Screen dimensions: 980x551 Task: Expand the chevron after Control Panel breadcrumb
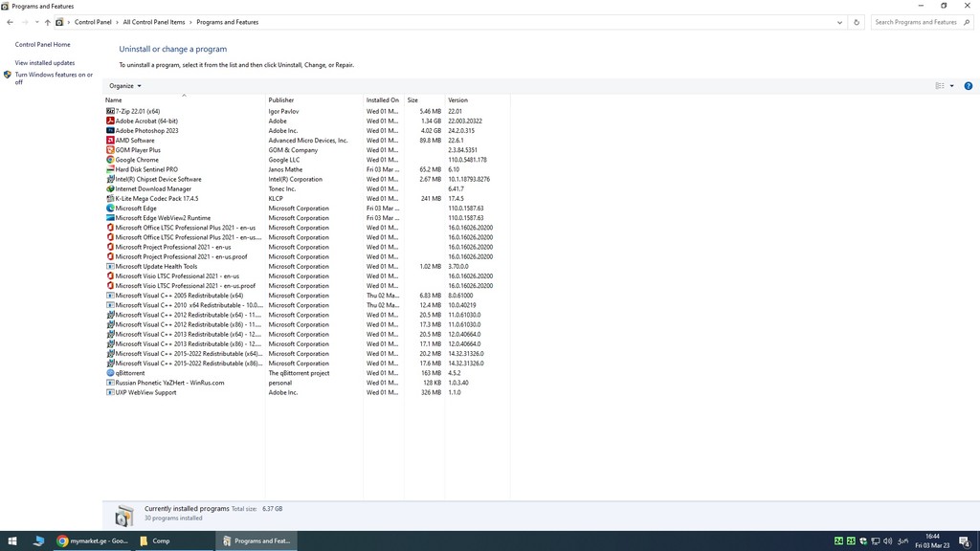click(x=118, y=23)
